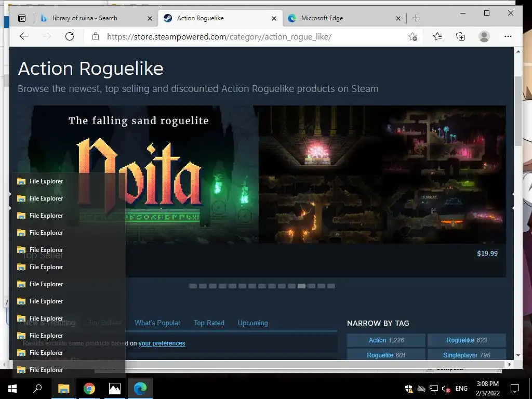Screen dimensions: 532x399
Task: Select the last carousel page dot
Action: (x=331, y=286)
